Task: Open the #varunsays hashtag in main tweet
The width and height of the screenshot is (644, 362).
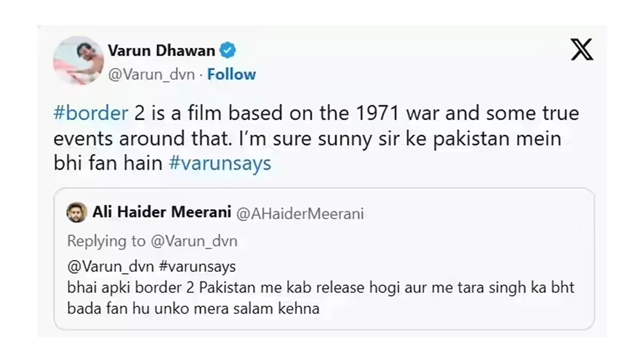Action: 219,164
